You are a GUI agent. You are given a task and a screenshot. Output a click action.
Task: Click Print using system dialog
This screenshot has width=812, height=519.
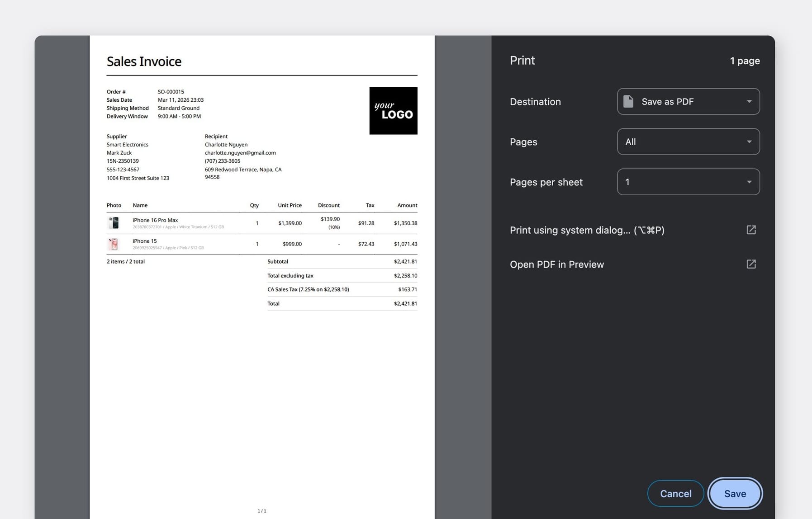point(587,230)
